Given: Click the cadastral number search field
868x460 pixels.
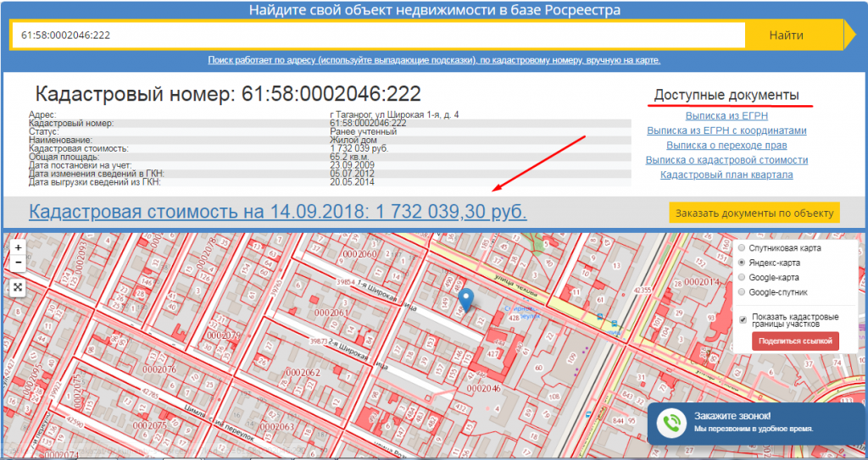Looking at the screenshot, I should click(377, 36).
